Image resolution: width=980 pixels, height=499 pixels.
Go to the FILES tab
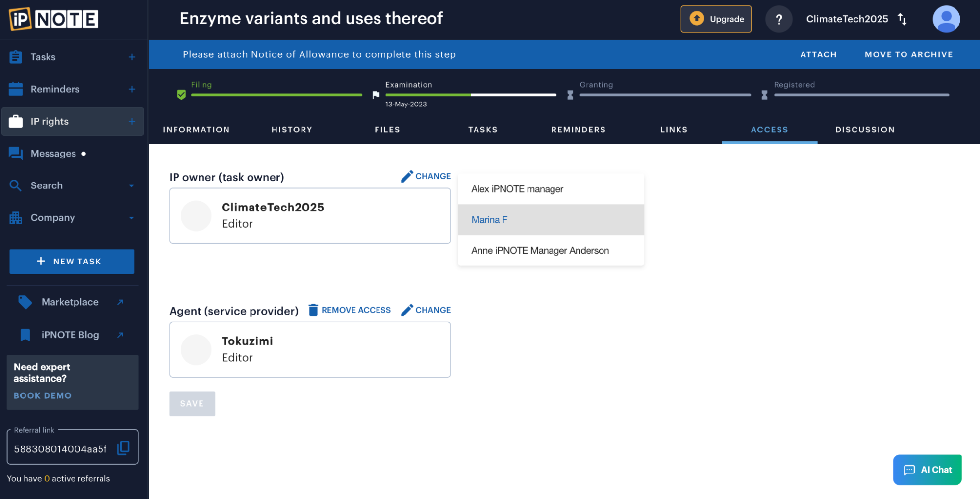coord(387,130)
